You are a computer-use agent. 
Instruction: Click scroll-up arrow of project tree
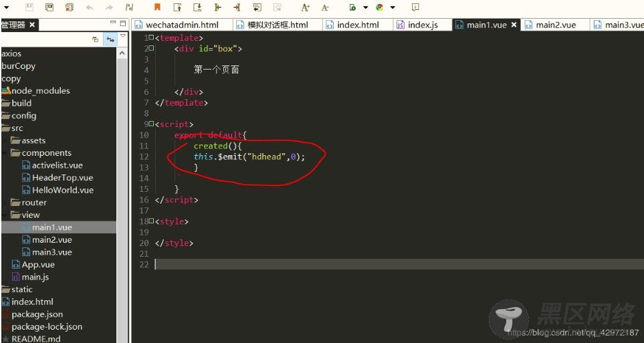point(122,53)
